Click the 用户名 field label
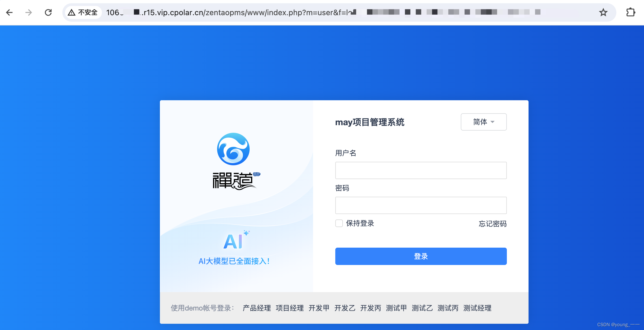 [x=346, y=153]
